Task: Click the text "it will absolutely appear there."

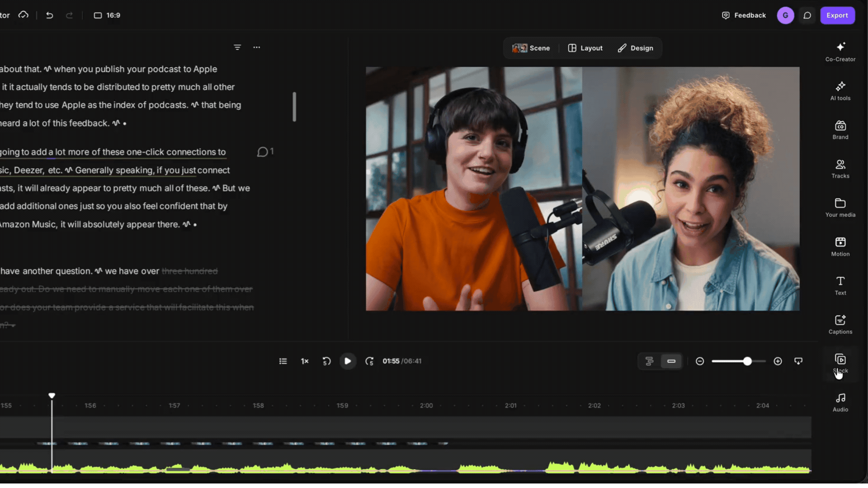Action: pos(120,224)
